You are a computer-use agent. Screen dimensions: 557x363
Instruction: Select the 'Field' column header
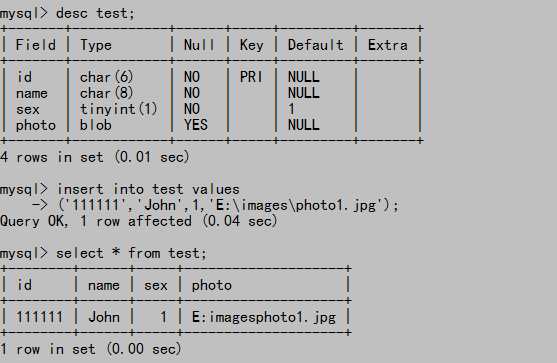[36, 45]
